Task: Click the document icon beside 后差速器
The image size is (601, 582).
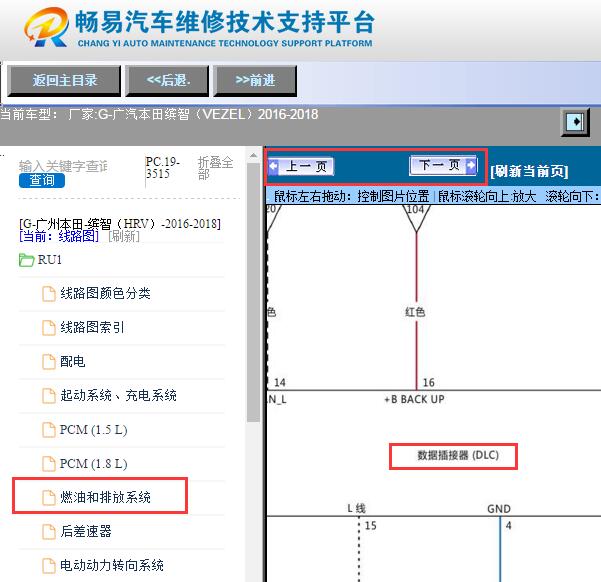Action: pos(49,531)
